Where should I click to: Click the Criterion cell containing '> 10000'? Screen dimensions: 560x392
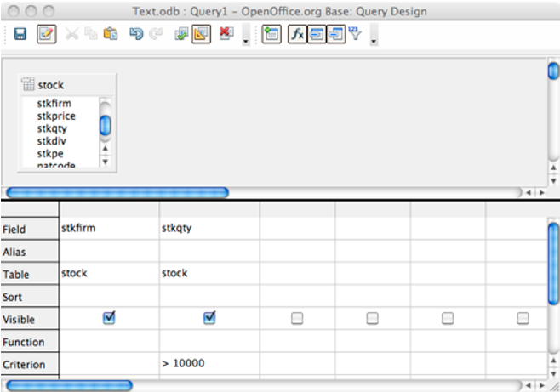click(x=209, y=364)
